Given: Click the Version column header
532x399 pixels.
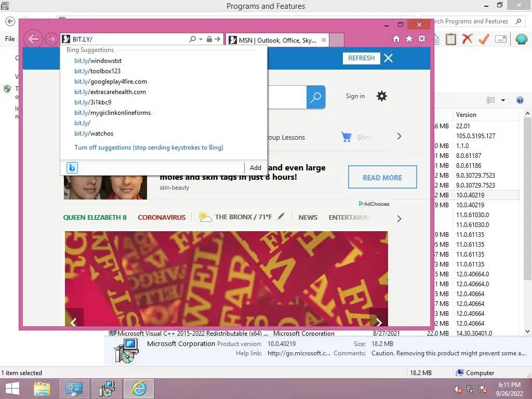Looking at the screenshot, I should (487, 115).
